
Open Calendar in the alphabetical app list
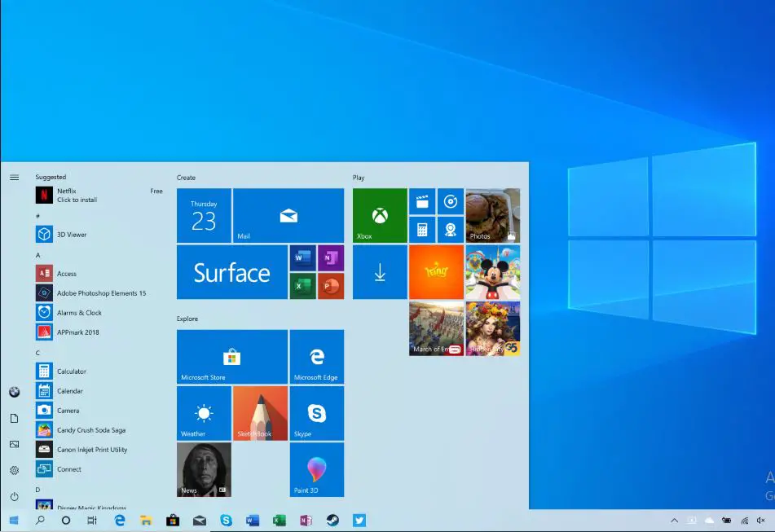(x=99, y=391)
